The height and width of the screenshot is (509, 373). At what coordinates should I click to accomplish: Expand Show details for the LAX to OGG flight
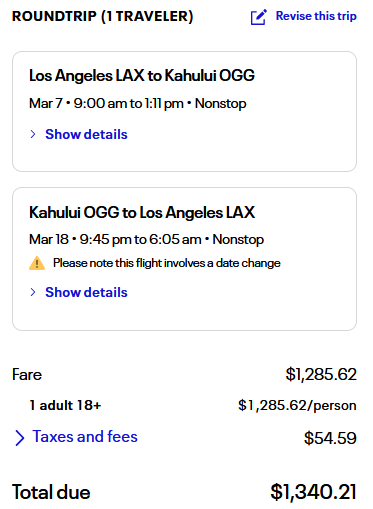point(86,134)
